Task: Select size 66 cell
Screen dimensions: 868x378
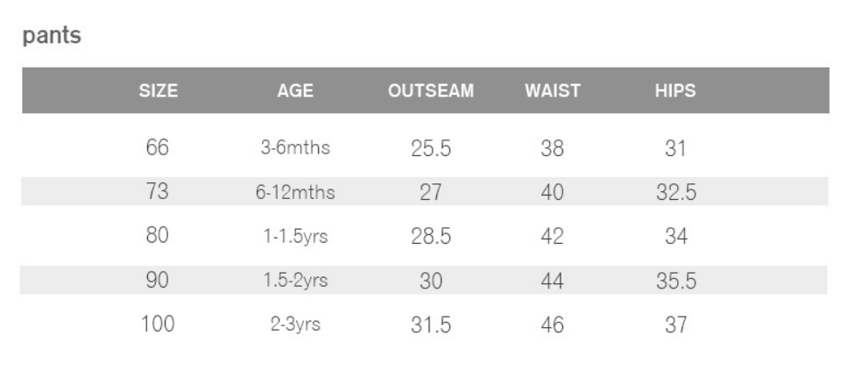Action: [158, 148]
